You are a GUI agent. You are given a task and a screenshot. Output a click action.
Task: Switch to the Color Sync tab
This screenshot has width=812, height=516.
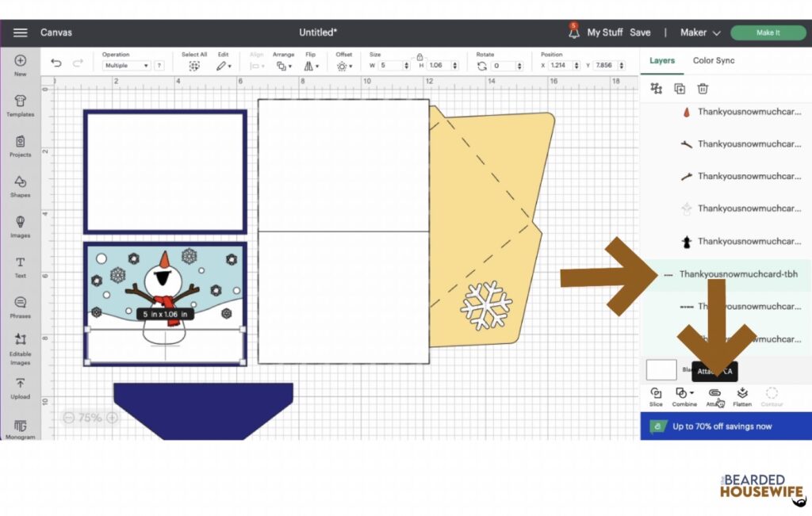[714, 60]
